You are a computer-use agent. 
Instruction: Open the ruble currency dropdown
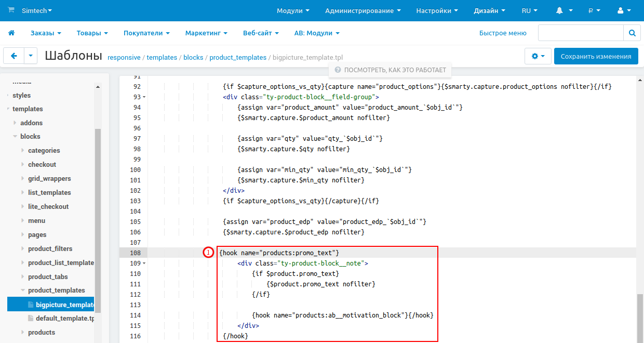coord(594,10)
